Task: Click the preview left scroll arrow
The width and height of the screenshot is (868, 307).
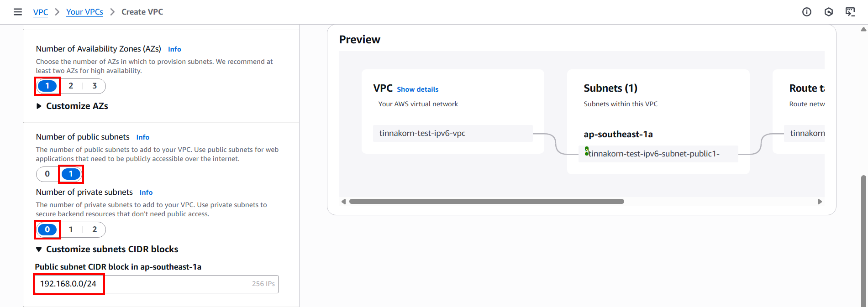Action: (343, 201)
